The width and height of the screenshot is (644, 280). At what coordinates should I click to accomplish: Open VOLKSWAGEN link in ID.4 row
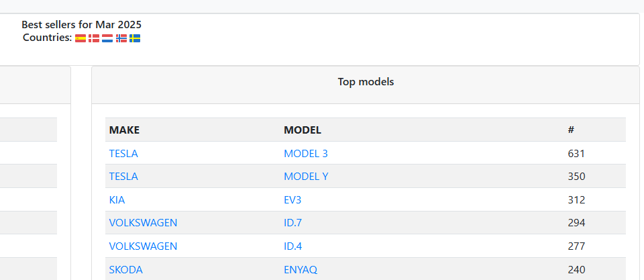(144, 246)
